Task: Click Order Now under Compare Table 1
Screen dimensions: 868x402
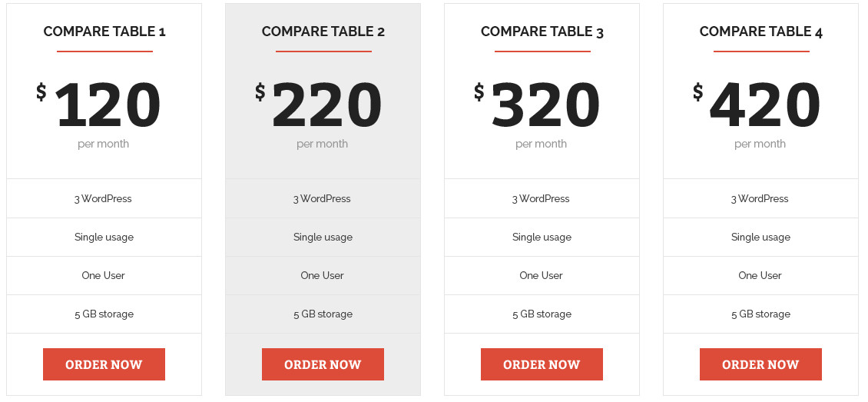Action: click(104, 364)
